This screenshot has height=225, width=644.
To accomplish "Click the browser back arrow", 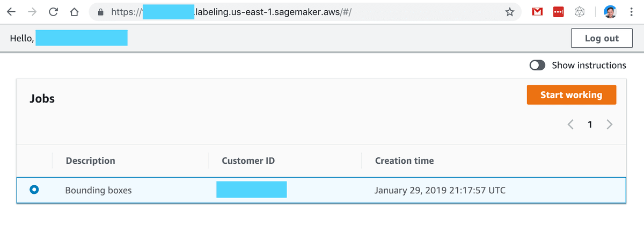I will tap(12, 12).
